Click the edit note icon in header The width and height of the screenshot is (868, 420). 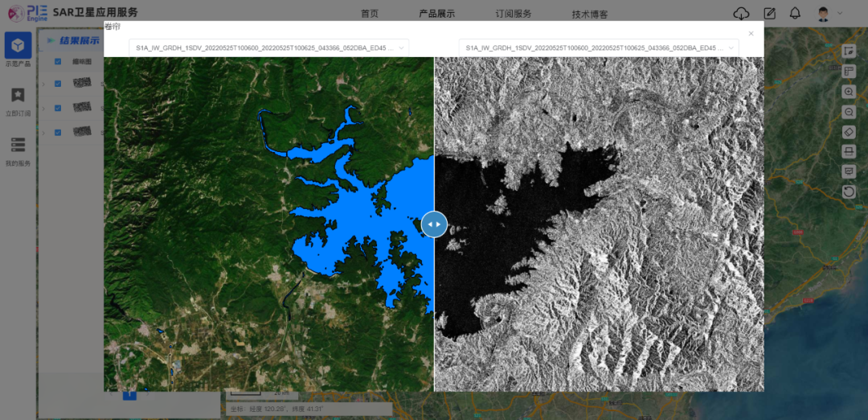(769, 14)
